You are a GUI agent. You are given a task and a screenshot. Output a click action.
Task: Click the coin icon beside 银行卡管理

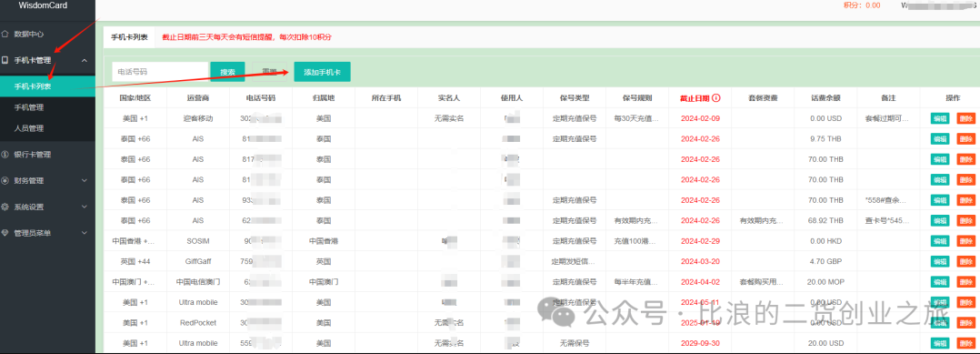5,155
